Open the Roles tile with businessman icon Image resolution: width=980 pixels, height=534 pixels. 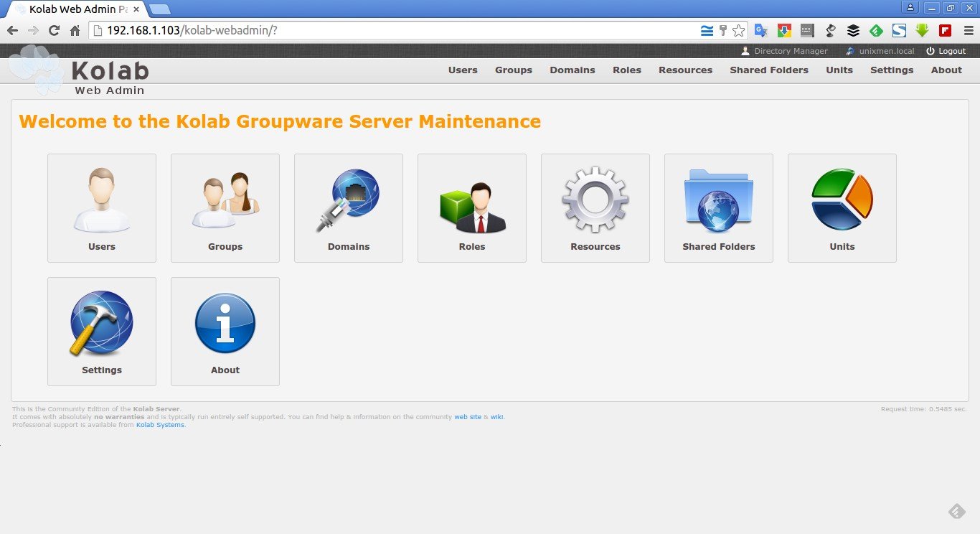[x=472, y=208]
